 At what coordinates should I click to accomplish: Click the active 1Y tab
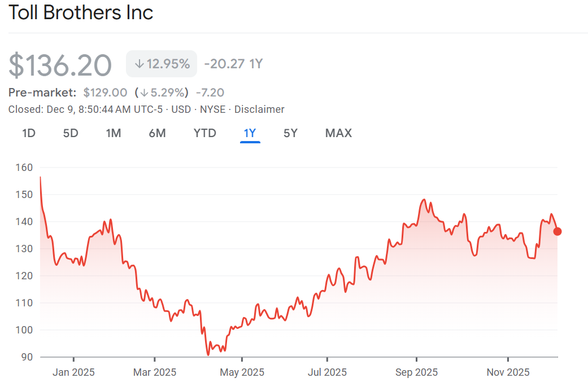tap(250, 133)
